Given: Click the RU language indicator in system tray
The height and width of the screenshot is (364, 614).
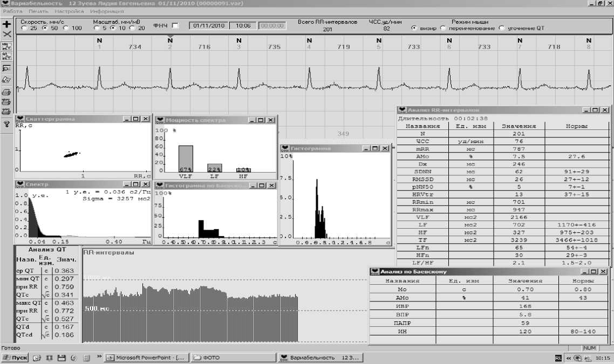Looking at the screenshot, I should coord(558,358).
